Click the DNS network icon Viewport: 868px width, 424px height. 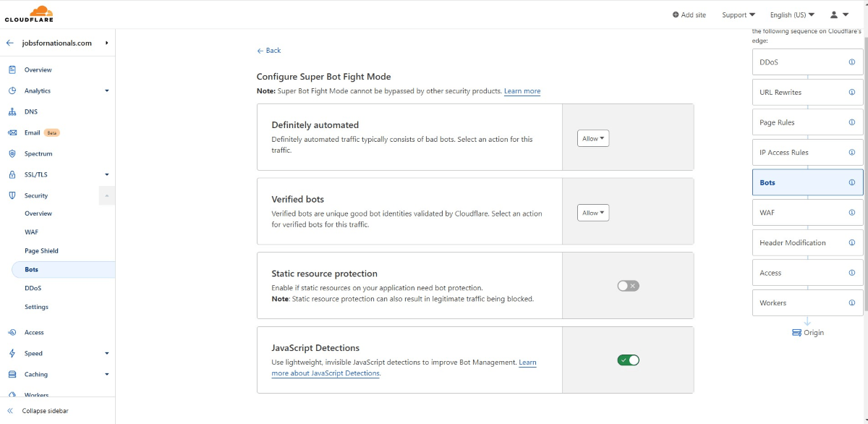click(x=12, y=111)
